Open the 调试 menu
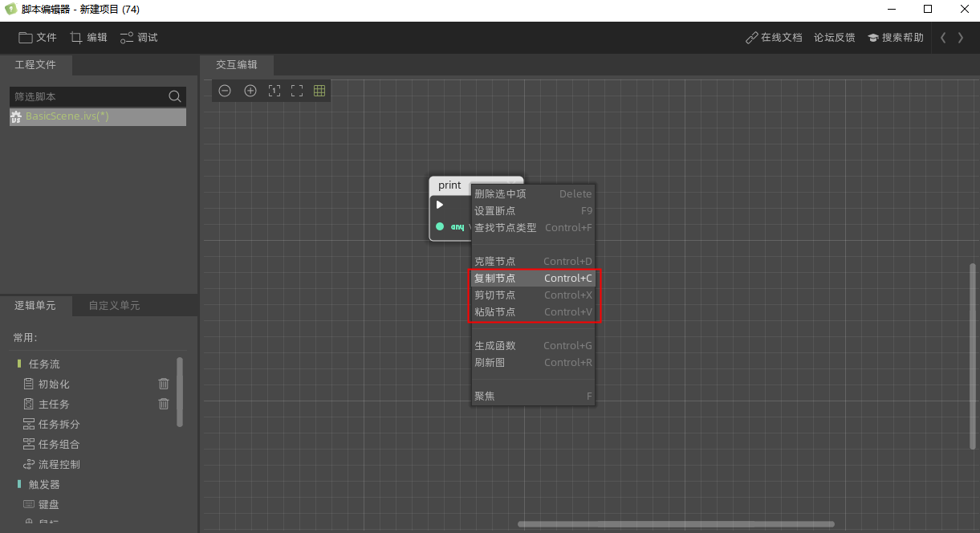The height and width of the screenshot is (533, 980). coord(139,38)
